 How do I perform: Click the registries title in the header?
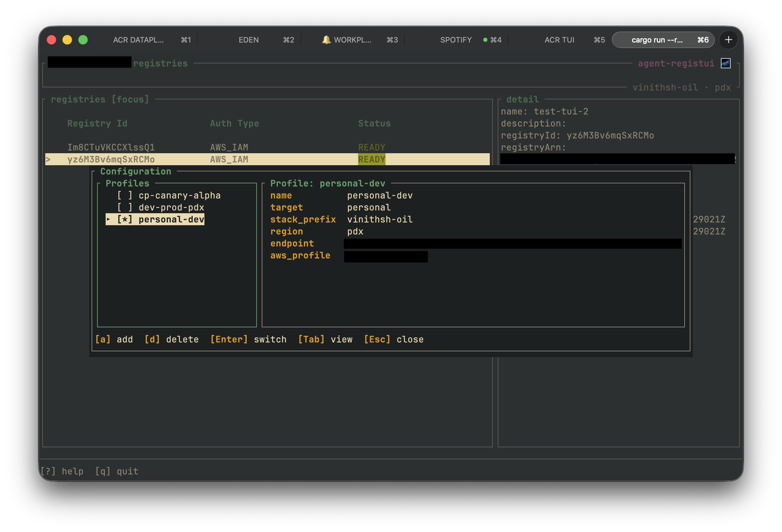pos(161,63)
